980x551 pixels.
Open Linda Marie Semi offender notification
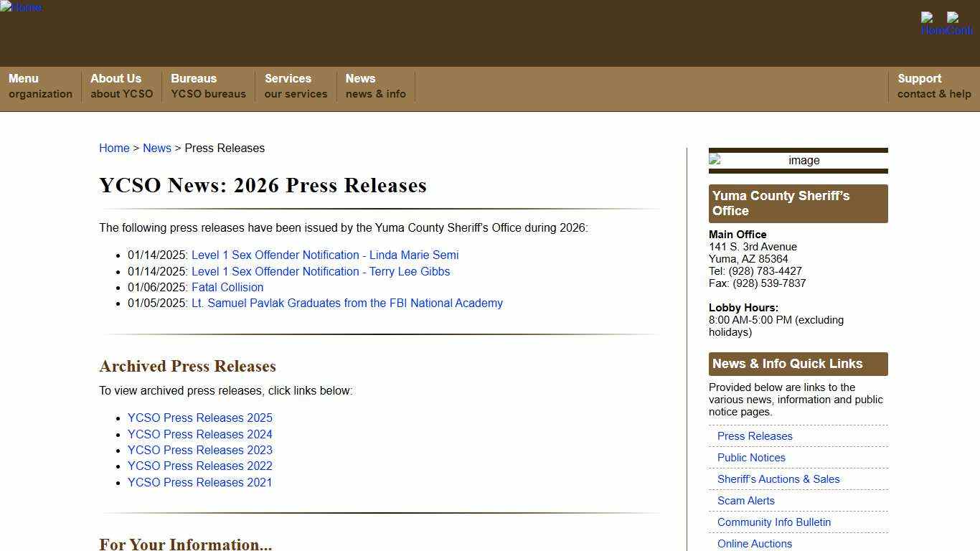pos(324,255)
